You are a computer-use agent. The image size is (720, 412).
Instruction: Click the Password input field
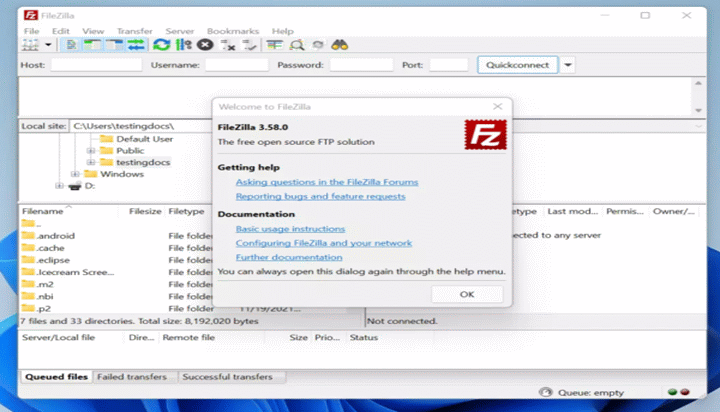(361, 65)
